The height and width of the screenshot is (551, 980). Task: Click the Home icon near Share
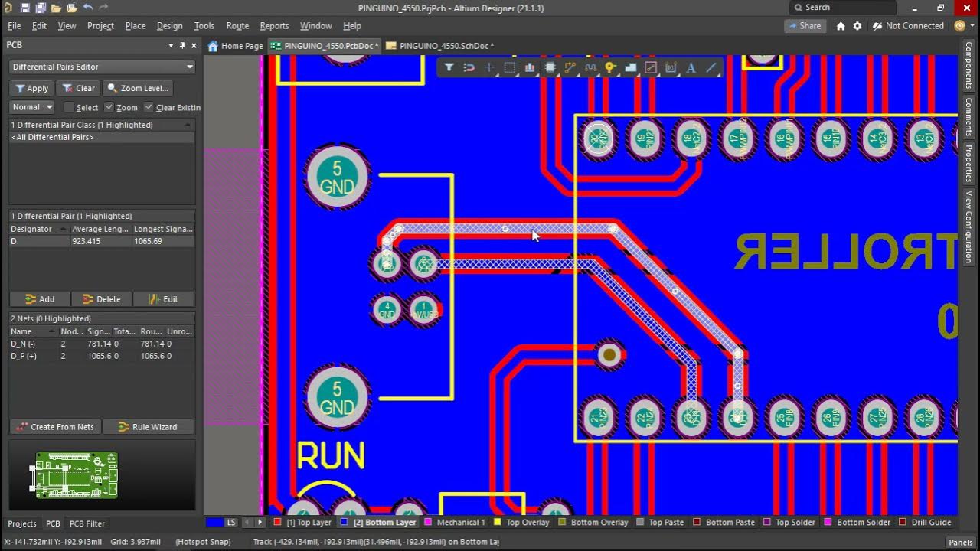(x=841, y=26)
